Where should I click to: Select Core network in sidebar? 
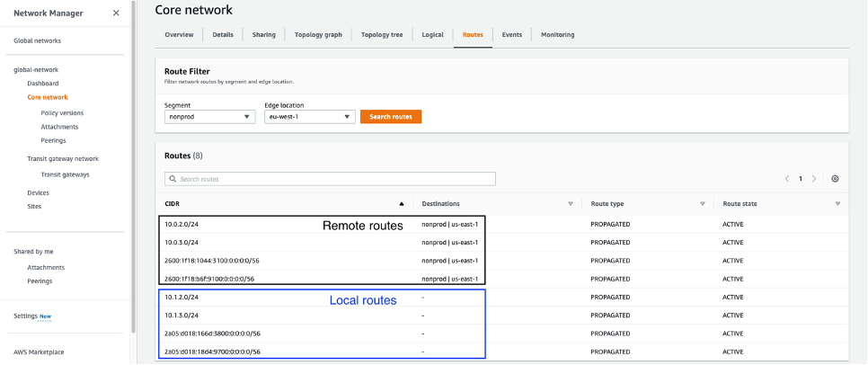click(x=48, y=97)
